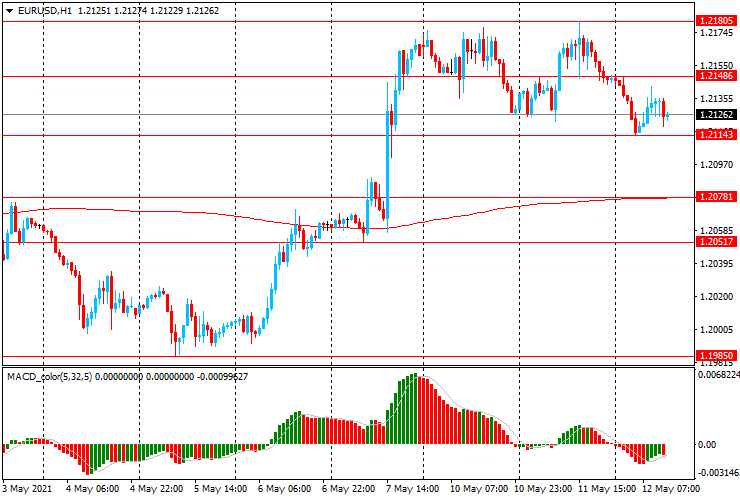Click the 1.20781 moving average price label
This screenshot has height=500, width=740.
click(x=716, y=198)
